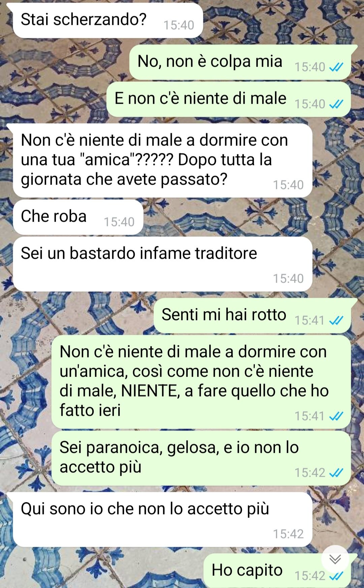Tap read checkmarks on 'Senti mi hai rotto'

(x=336, y=320)
